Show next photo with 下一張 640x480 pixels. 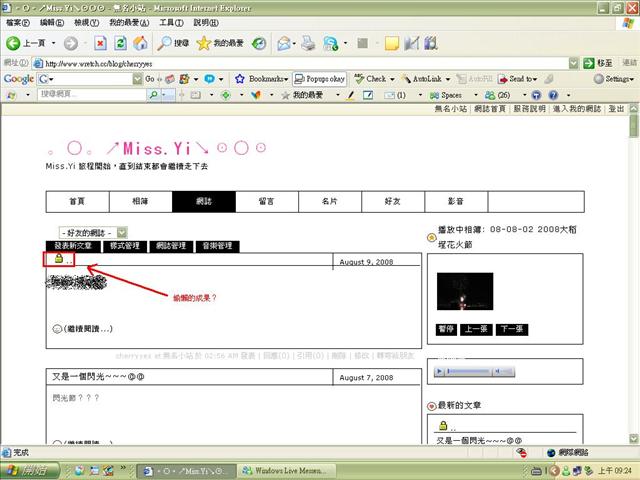tap(512, 329)
